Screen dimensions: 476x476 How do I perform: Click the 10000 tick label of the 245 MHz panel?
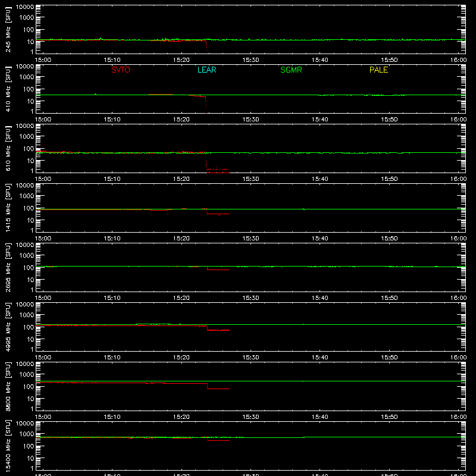(x=25, y=7)
